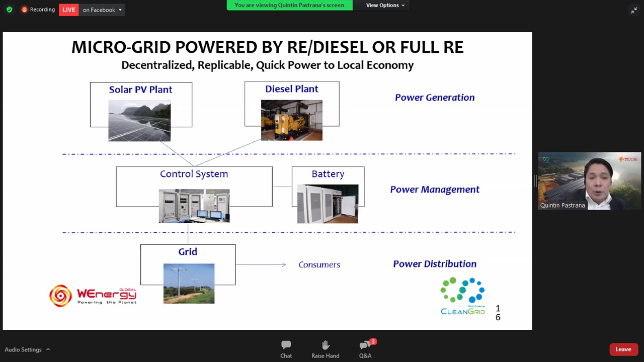644x362 pixels.
Task: Click the divider handle beside the video panel
Action: tap(535, 181)
